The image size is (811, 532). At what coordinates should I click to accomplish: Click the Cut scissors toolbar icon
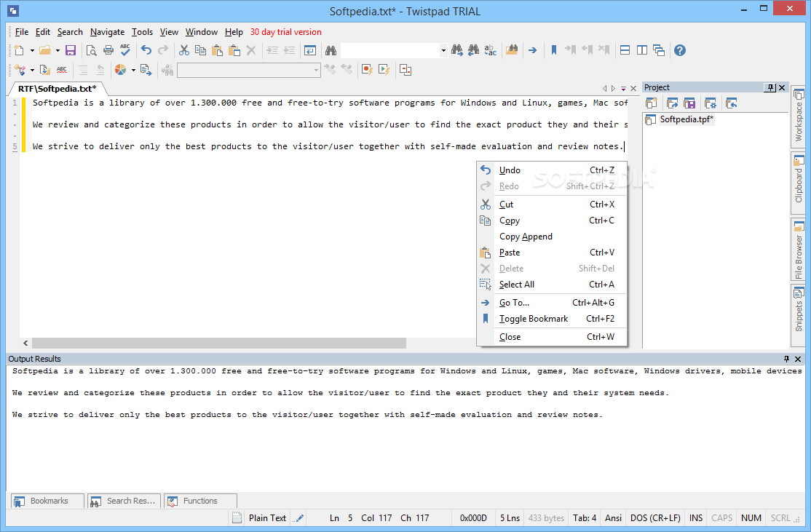(x=183, y=50)
